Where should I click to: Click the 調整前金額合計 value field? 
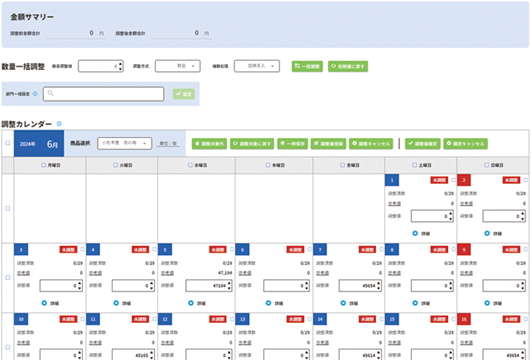pos(76,33)
